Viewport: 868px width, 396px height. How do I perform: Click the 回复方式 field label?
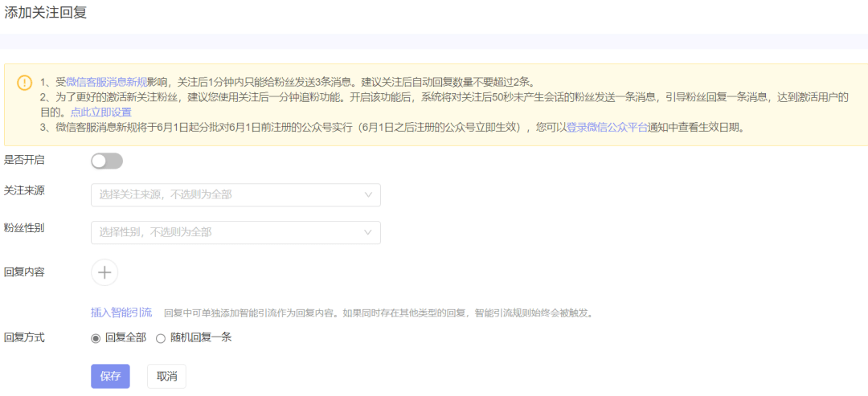point(24,337)
